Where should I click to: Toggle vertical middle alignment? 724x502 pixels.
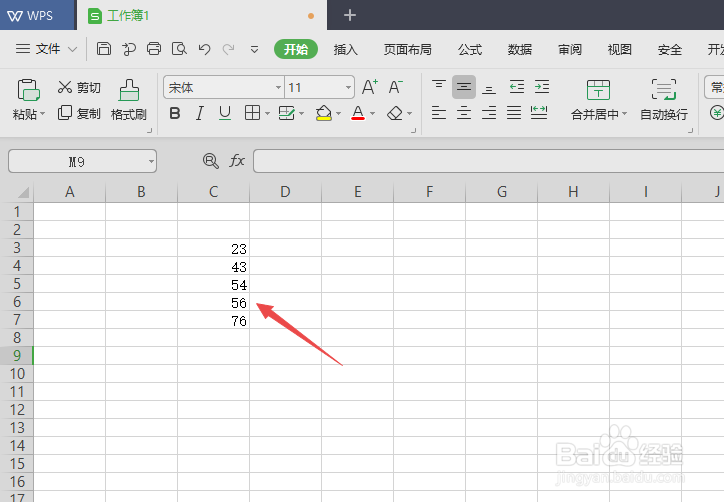[x=464, y=87]
